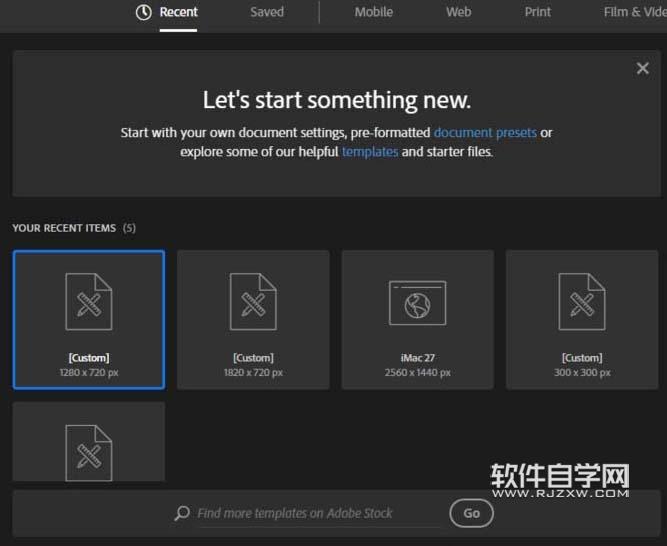This screenshot has height=546, width=667.
Task: Click the iMac 27 globe browser icon
Action: 417,303
